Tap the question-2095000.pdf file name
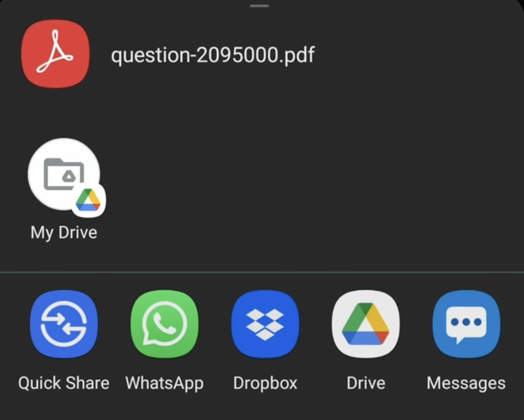Viewport: 524px width, 420px height. tap(213, 55)
